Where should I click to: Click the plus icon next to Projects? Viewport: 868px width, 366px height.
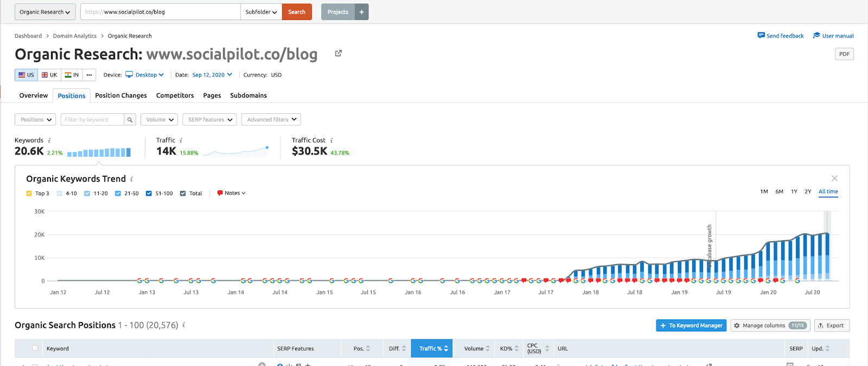click(361, 12)
